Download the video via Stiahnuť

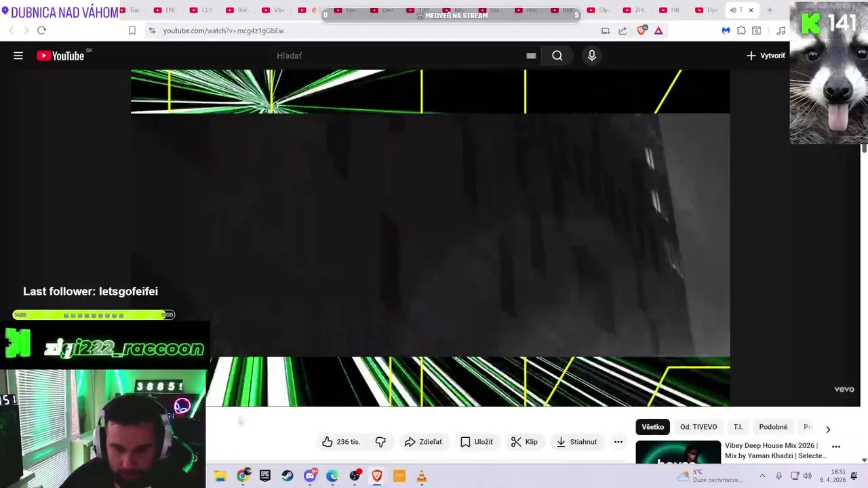(x=576, y=442)
